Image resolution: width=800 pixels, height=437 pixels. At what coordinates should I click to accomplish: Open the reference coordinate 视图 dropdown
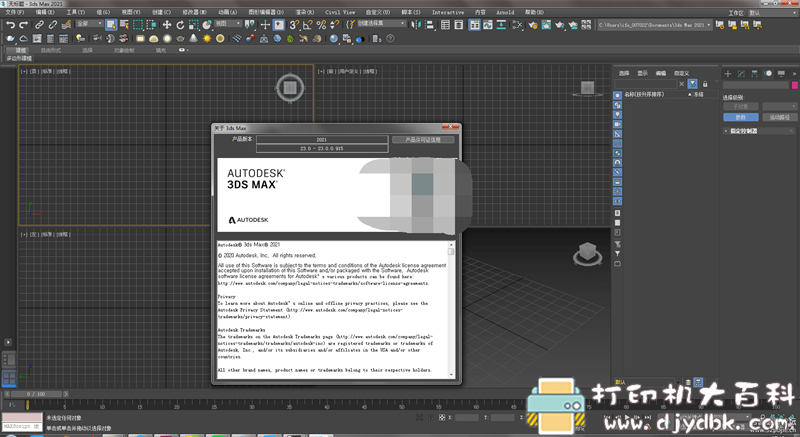coord(228,23)
